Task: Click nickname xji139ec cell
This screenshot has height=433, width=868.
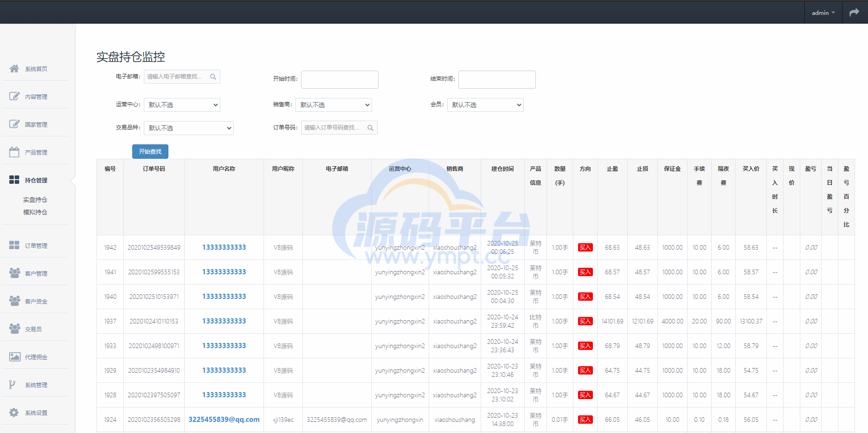Action: tap(283, 420)
